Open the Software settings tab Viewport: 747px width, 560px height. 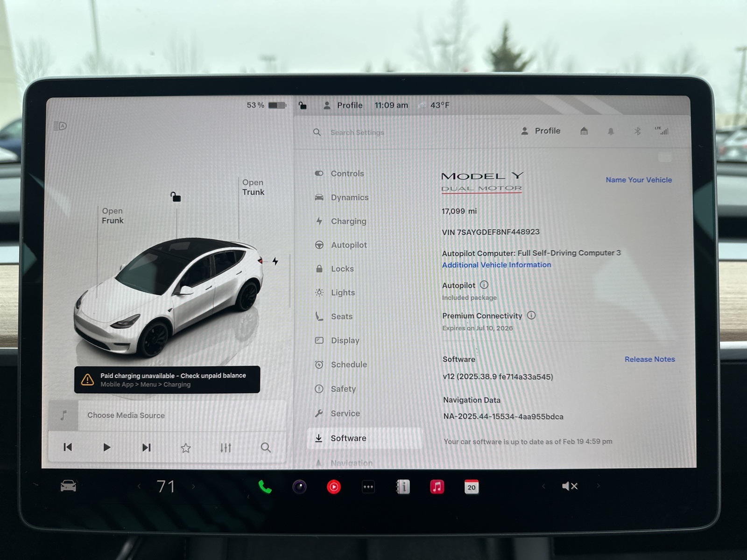[x=348, y=438]
